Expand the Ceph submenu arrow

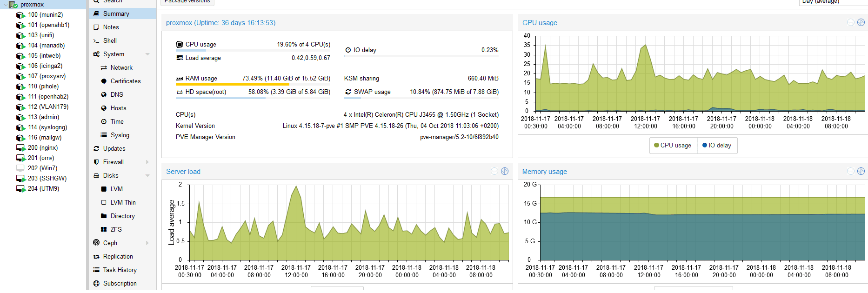point(147,243)
